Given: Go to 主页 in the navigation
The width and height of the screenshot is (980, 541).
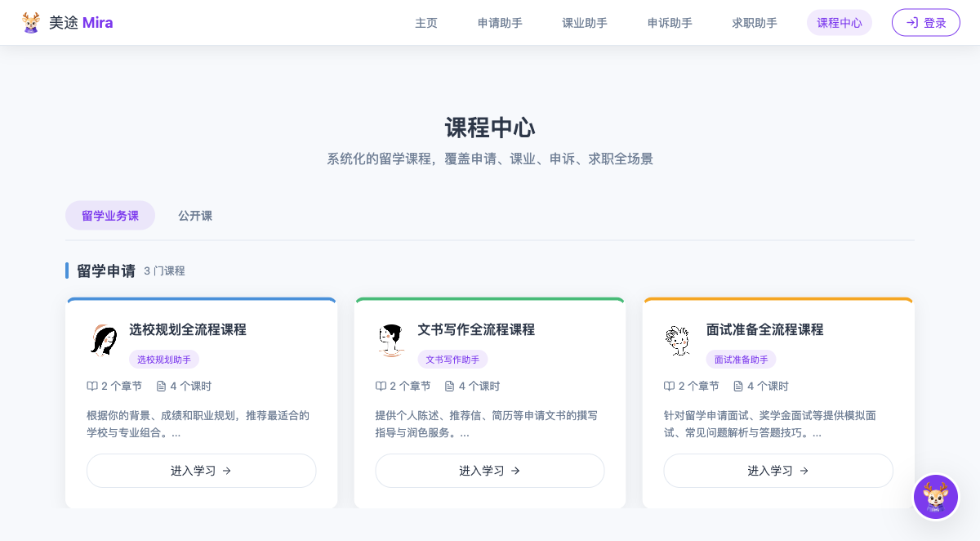Looking at the screenshot, I should [x=426, y=23].
